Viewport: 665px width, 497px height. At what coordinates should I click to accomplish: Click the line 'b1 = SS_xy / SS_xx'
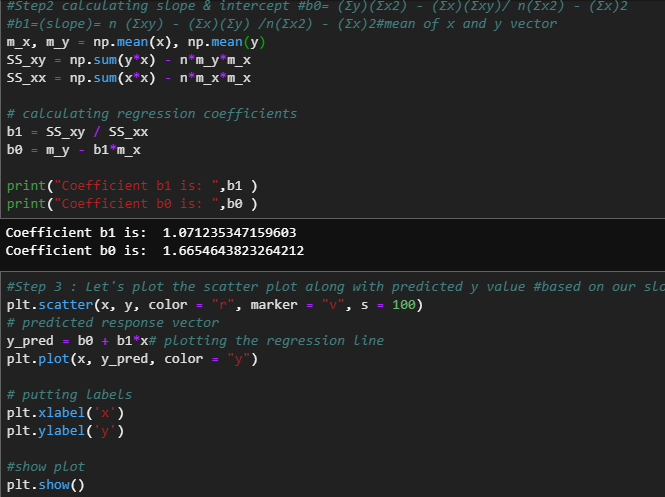[77, 132]
